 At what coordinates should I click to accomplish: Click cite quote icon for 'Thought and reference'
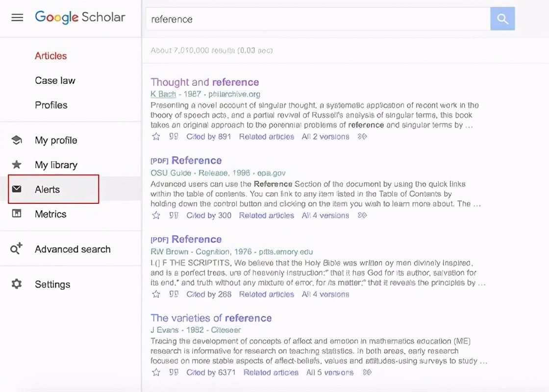174,137
